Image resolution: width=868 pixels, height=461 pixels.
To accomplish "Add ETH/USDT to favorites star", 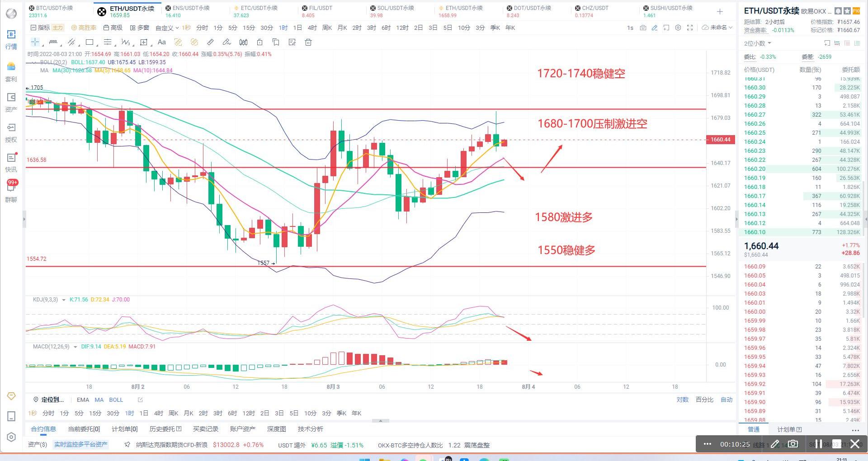I will click(847, 11).
